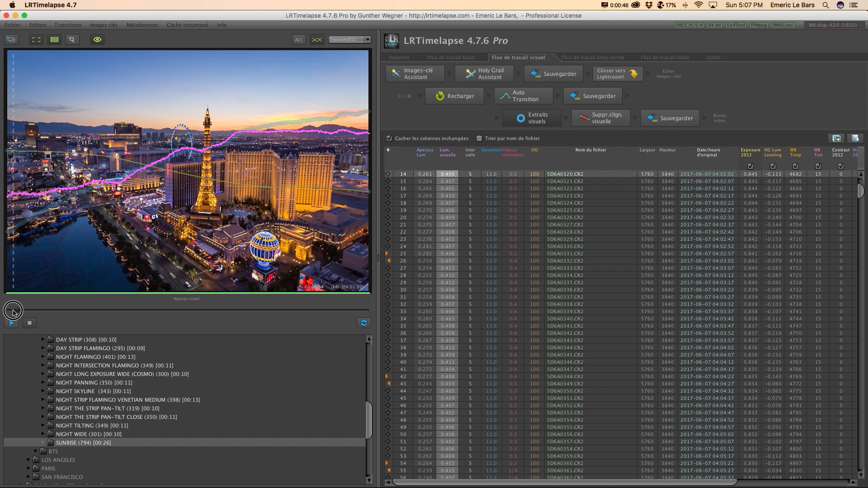Click the Holy Grail Assistant button
Screen dimensions: 868x488
(484, 74)
